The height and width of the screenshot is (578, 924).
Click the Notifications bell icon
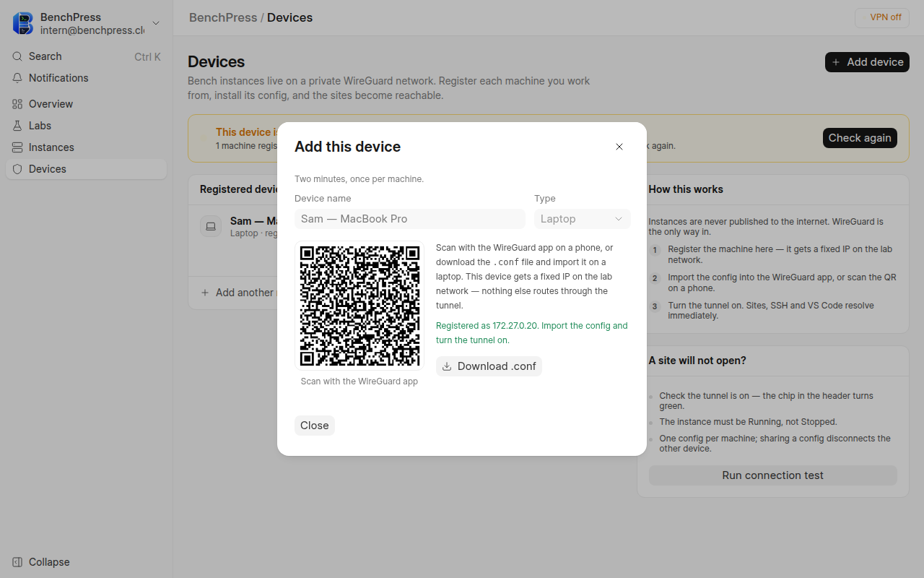coord(17,78)
